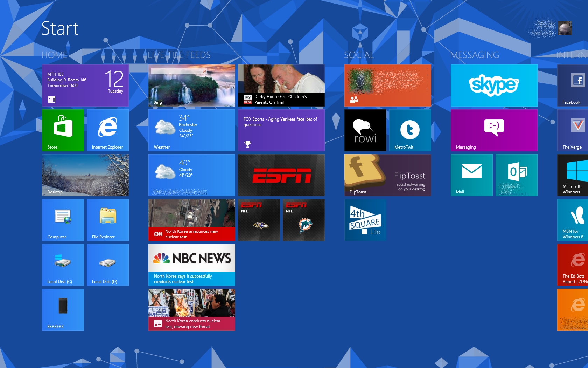The width and height of the screenshot is (588, 368).
Task: Open the large ESPN tile
Action: [x=281, y=175]
